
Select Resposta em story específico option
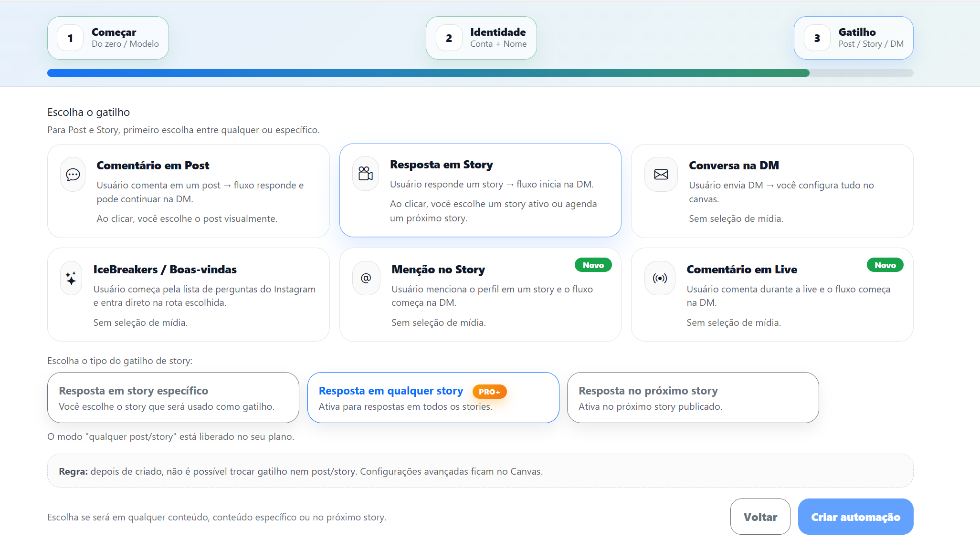pyautogui.click(x=173, y=397)
